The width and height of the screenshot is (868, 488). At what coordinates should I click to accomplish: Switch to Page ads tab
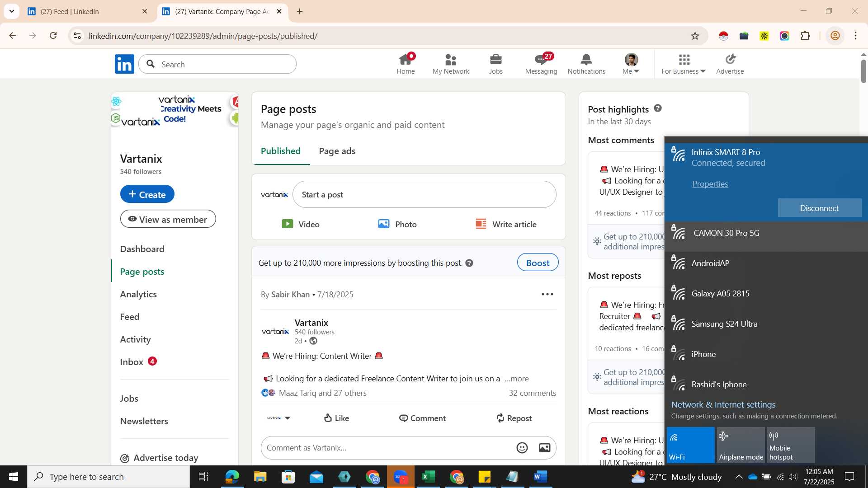337,151
